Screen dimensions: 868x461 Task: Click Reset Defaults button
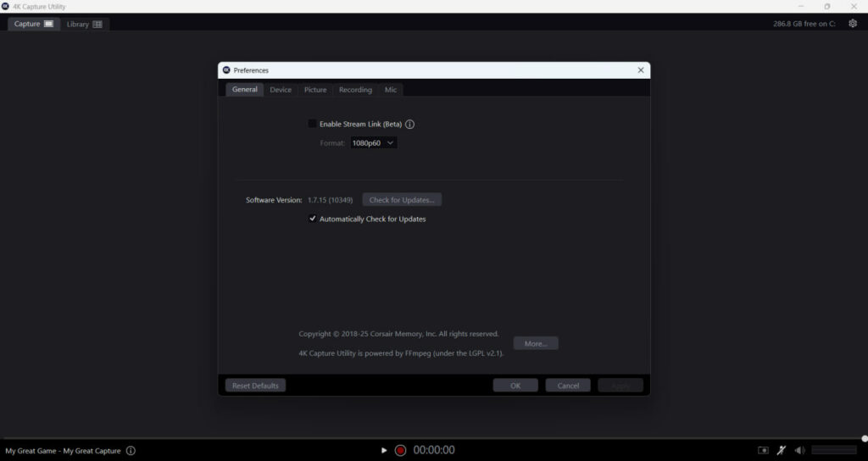tap(255, 386)
